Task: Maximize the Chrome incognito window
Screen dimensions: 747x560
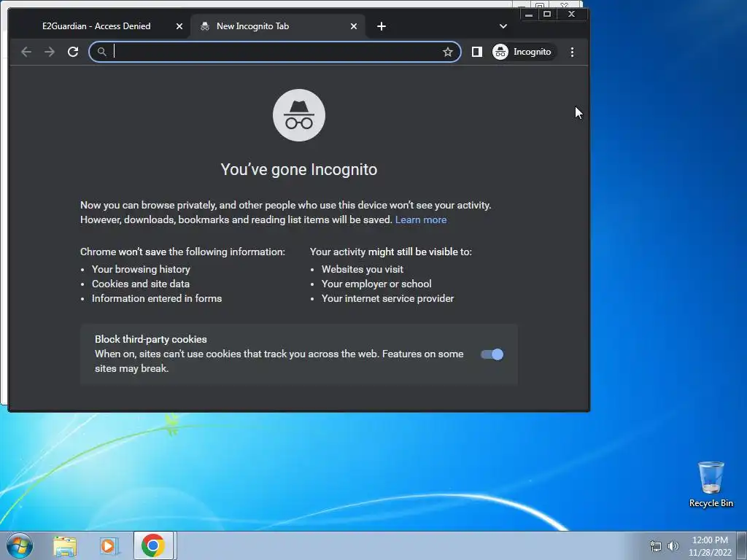Action: tap(547, 15)
